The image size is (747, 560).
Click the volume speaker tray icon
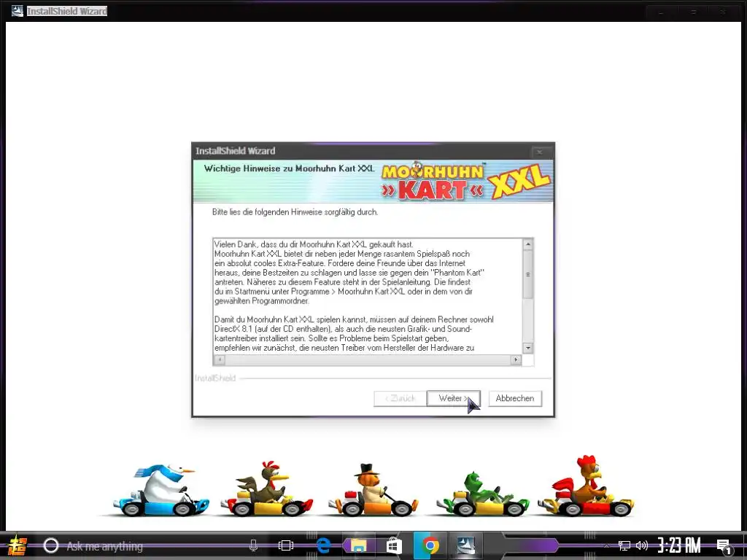(642, 545)
